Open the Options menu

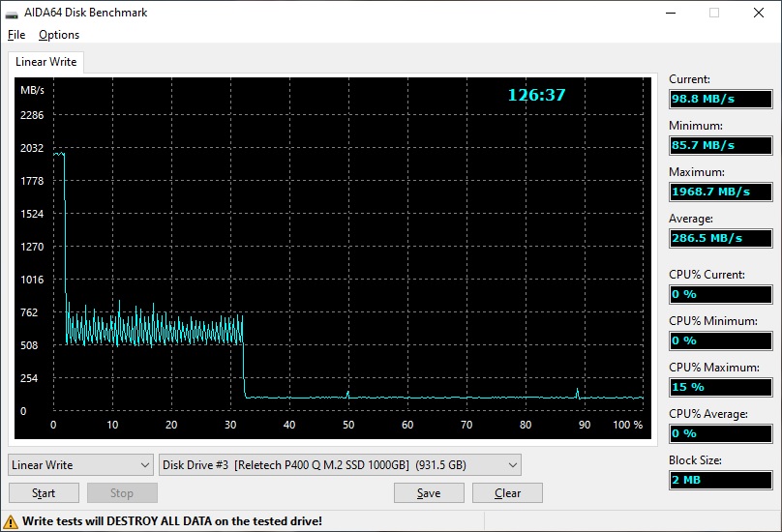click(59, 35)
